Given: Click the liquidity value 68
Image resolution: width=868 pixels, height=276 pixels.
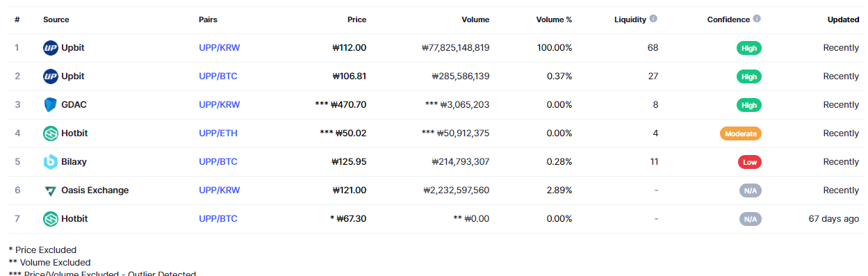Looking at the screenshot, I should (653, 48).
